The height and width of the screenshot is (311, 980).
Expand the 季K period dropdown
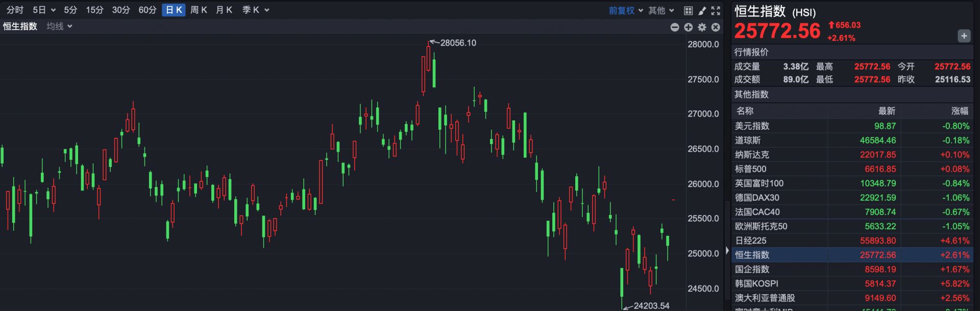click(255, 10)
